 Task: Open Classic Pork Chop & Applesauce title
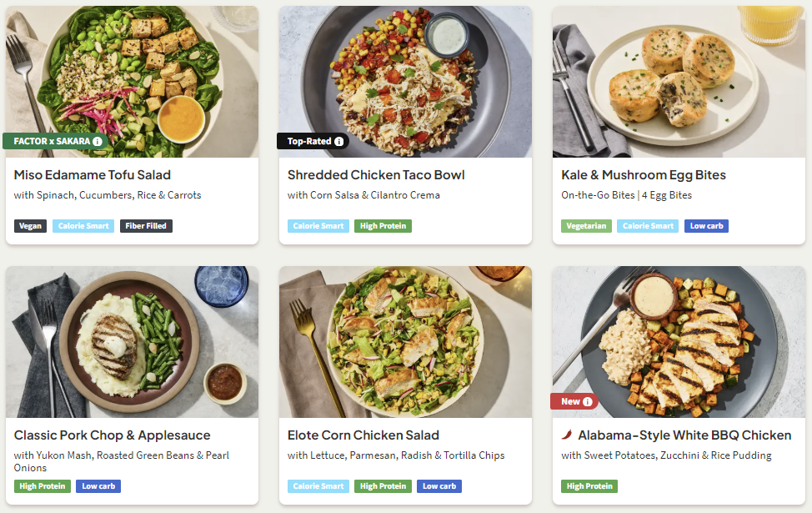click(113, 435)
